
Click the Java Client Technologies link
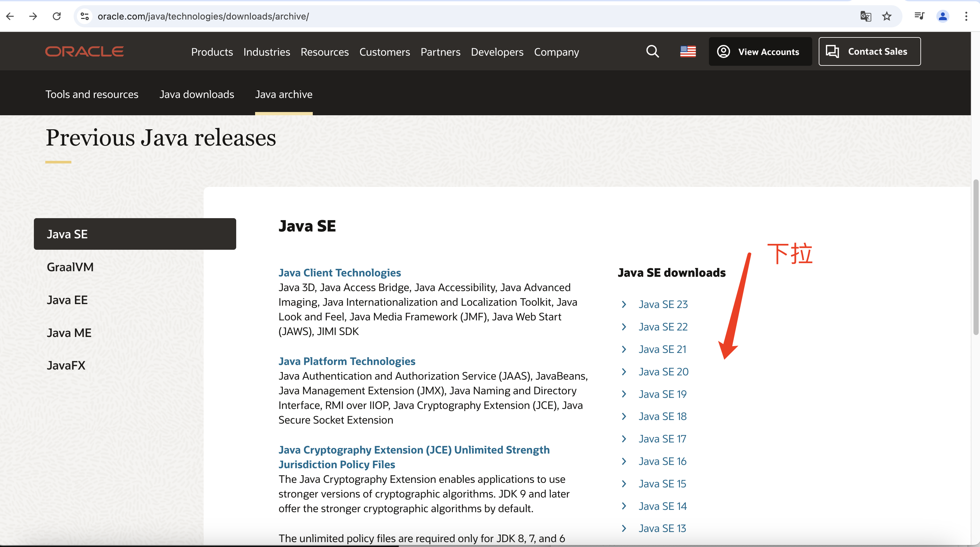tap(340, 273)
